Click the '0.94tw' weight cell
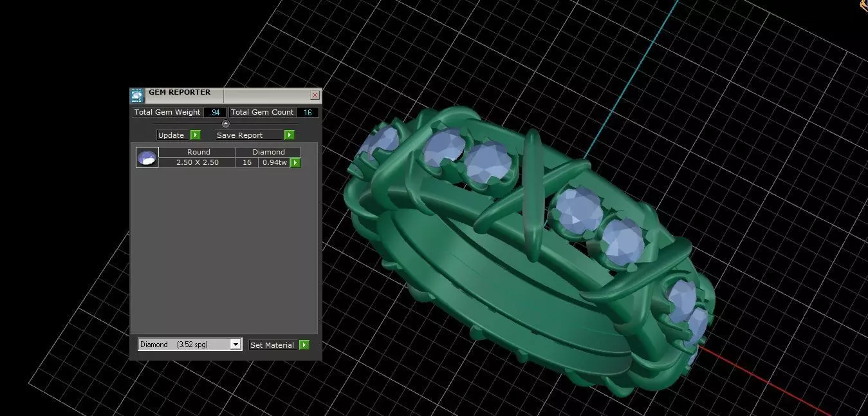Viewport: 868px width, 416px height. (x=274, y=162)
